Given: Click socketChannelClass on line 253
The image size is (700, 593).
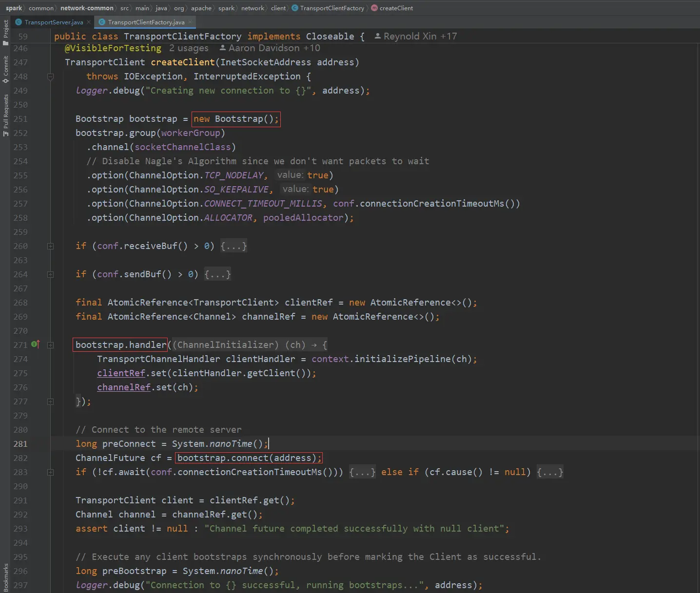Looking at the screenshot, I should [183, 147].
